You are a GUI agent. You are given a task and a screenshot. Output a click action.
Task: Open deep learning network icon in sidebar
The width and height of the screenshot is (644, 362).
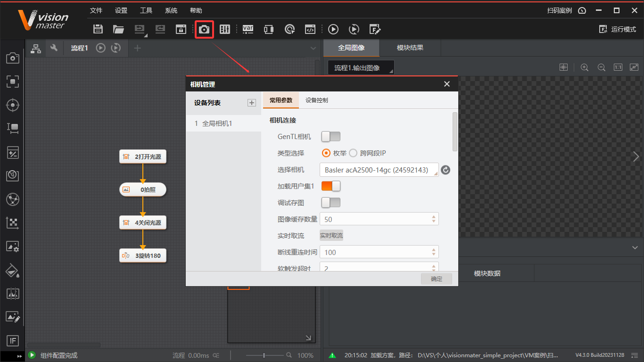pos(13,199)
